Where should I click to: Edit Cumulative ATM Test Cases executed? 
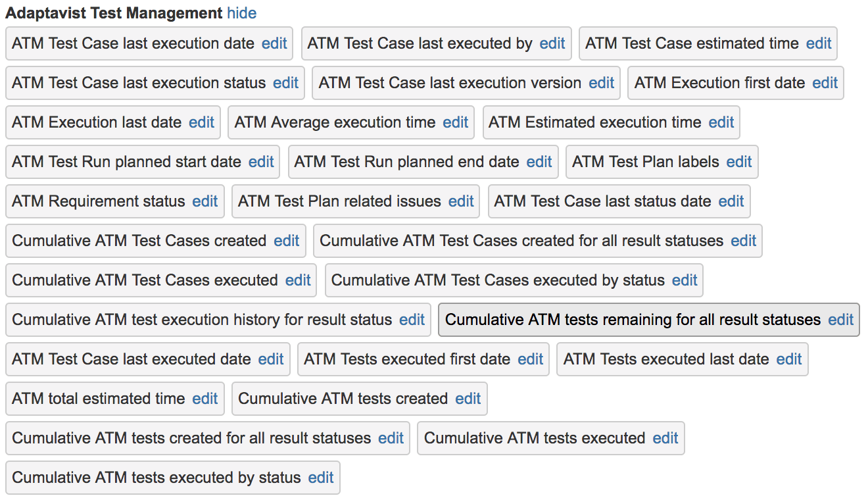(x=298, y=280)
